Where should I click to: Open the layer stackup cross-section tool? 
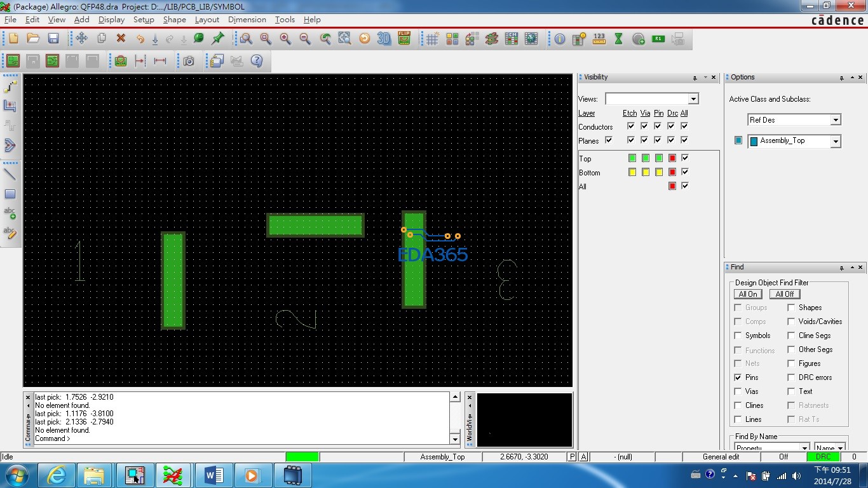click(491, 39)
